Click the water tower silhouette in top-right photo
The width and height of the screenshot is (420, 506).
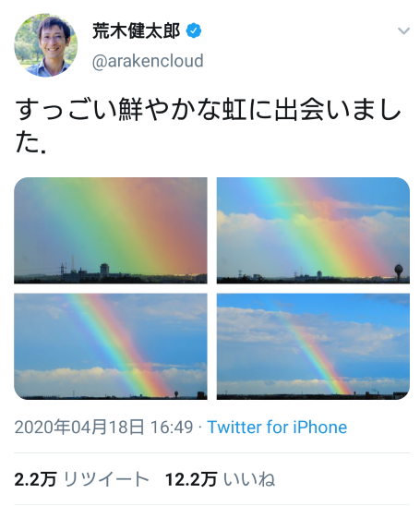pyautogui.click(x=399, y=272)
